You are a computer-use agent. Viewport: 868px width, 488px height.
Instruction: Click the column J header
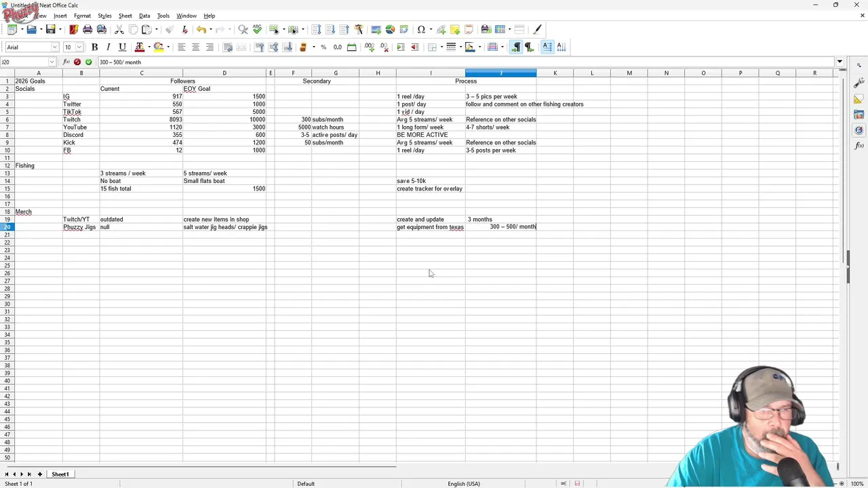(x=501, y=73)
